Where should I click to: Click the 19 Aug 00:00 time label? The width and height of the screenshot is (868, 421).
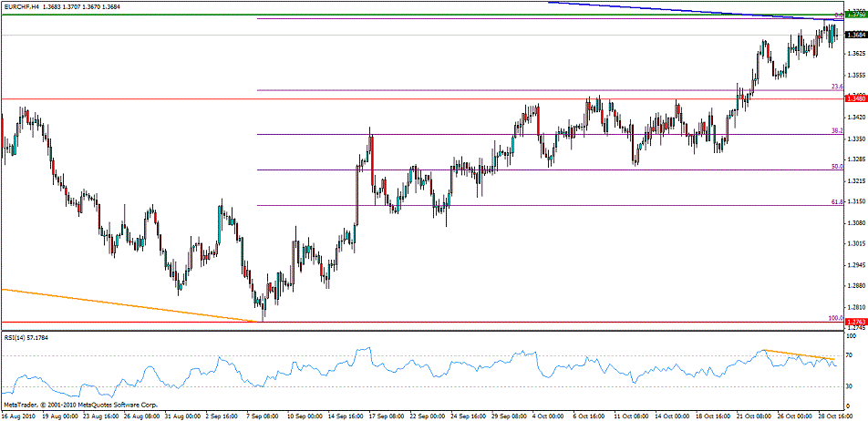click(58, 415)
